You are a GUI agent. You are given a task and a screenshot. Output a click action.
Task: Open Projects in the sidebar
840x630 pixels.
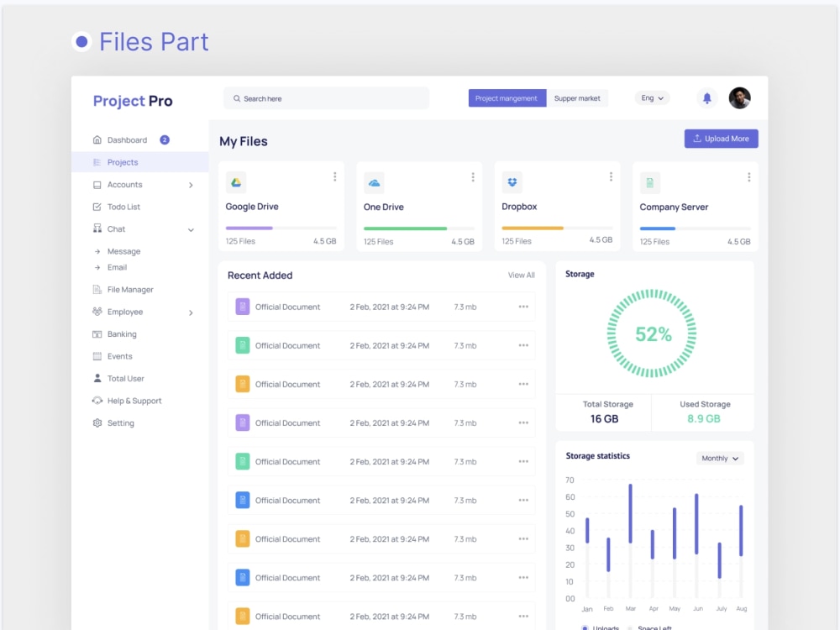click(139, 162)
